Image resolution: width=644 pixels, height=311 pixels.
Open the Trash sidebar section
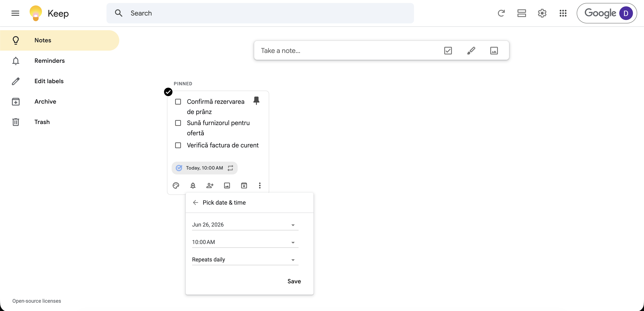pos(59,122)
